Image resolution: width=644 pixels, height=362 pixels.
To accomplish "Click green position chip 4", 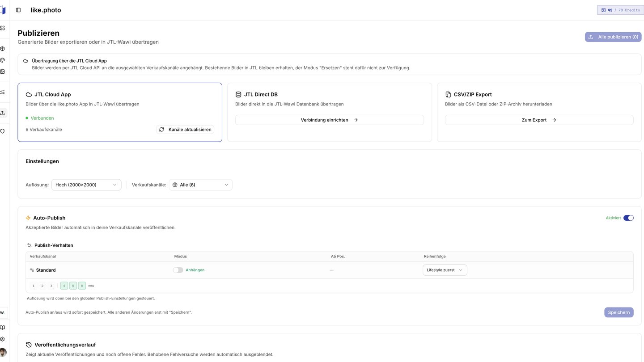I will (64, 286).
